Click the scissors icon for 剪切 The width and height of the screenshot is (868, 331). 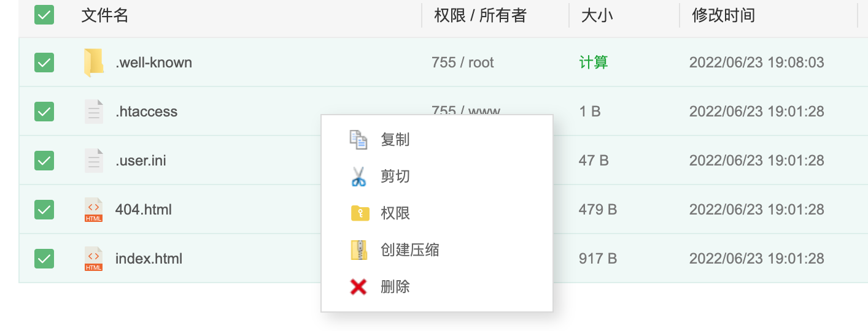click(x=358, y=177)
